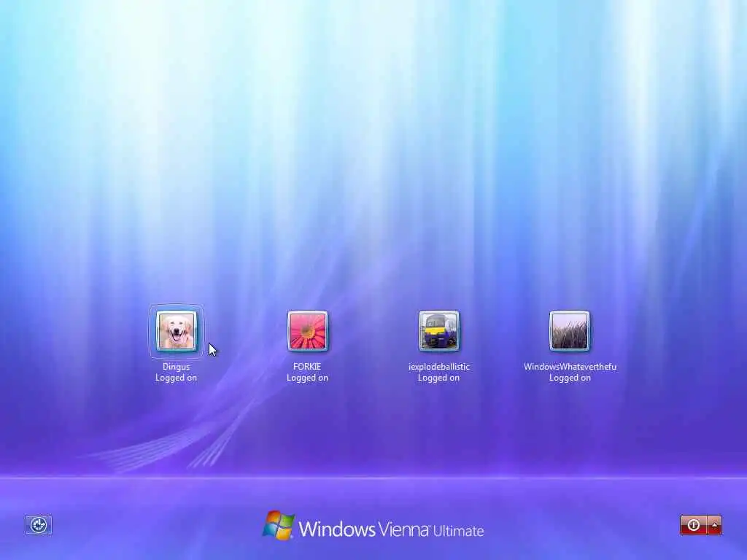Expand the shutdown options arrow
Image resolution: width=747 pixels, height=560 pixels.
715,525
